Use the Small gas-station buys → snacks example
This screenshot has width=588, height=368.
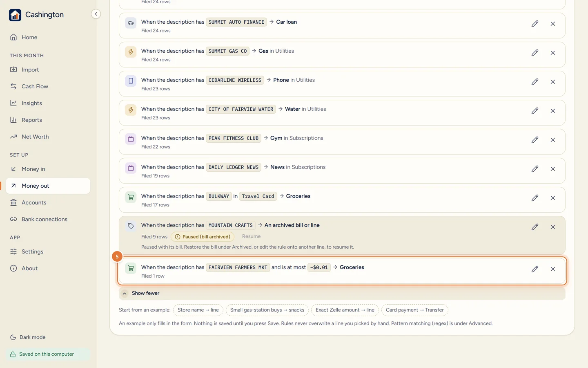click(x=267, y=310)
